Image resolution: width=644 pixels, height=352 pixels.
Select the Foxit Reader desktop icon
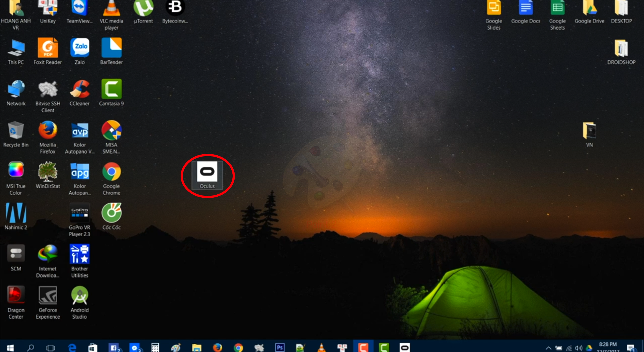coord(48,52)
